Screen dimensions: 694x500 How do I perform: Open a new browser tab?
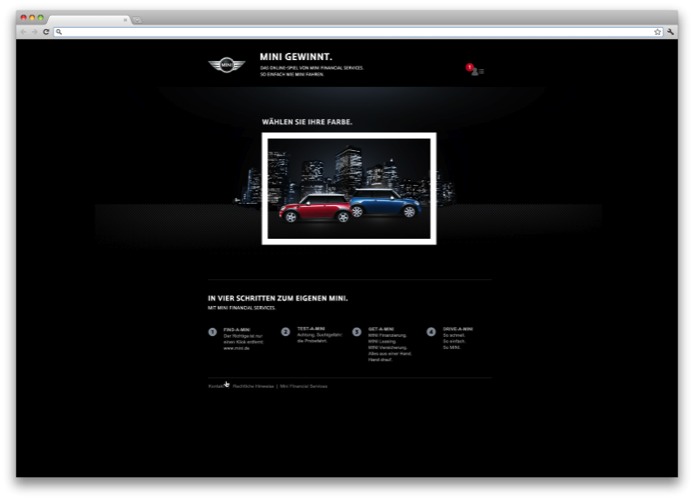(138, 20)
